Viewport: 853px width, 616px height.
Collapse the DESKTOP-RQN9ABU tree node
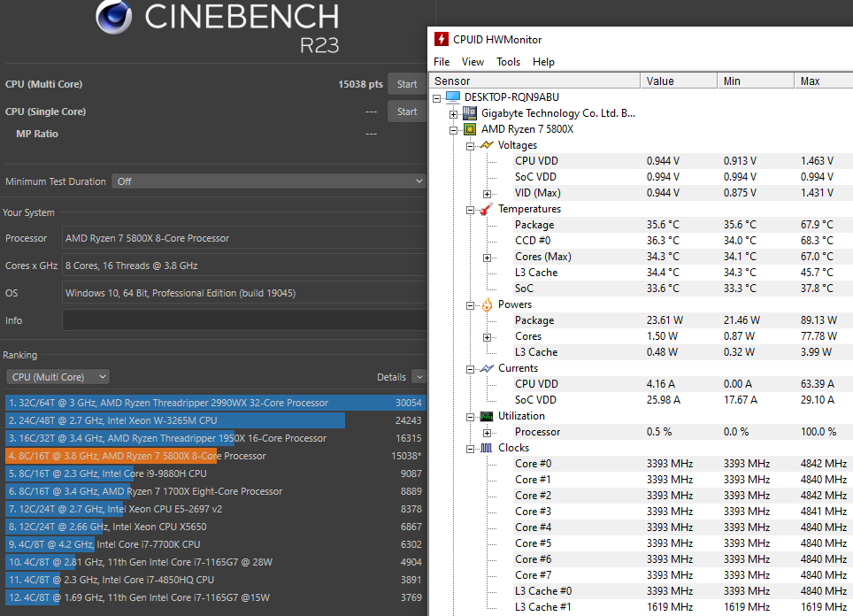[437, 98]
